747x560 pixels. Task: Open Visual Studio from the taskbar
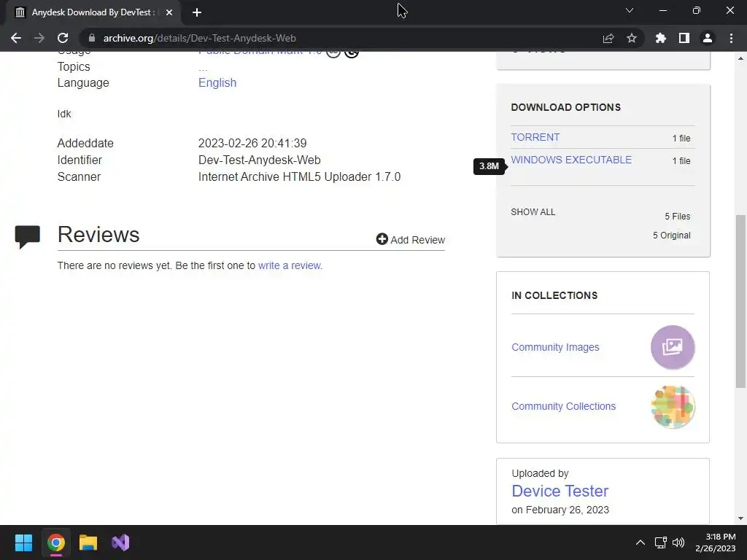(x=120, y=542)
